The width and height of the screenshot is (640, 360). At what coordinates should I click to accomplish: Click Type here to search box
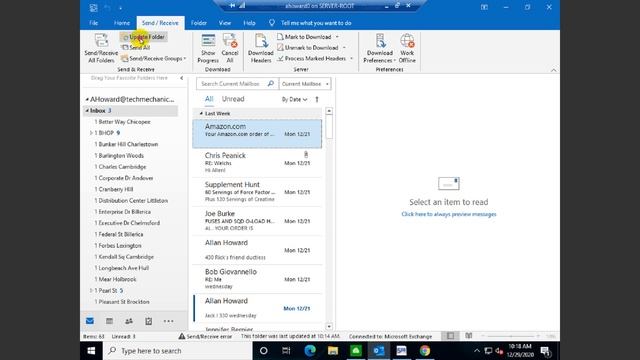(178, 351)
